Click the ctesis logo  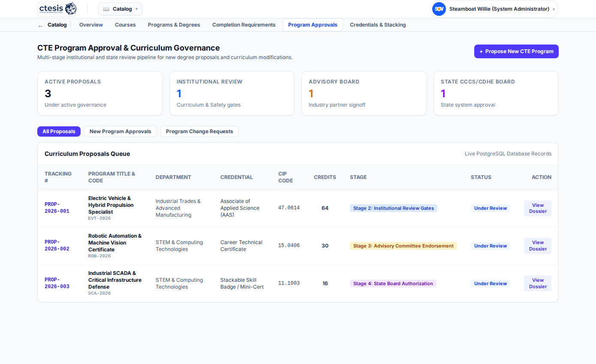click(x=57, y=9)
